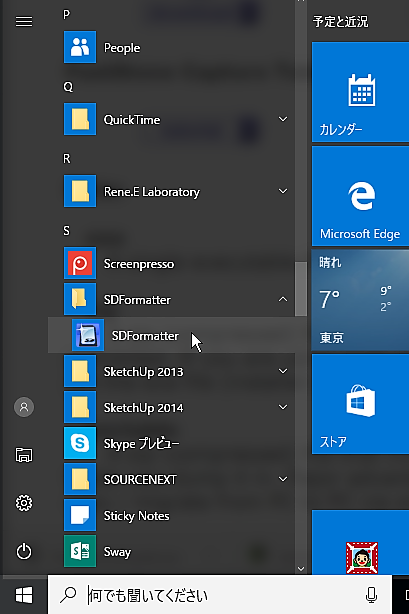Open the カレンダー calendar tile
Viewport: 409px width, 614px height.
360,92
